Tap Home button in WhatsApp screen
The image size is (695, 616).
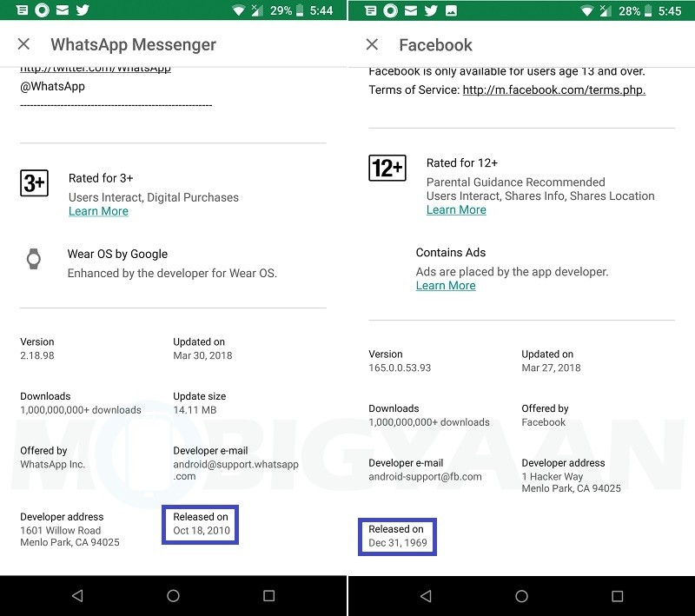pyautogui.click(x=173, y=596)
